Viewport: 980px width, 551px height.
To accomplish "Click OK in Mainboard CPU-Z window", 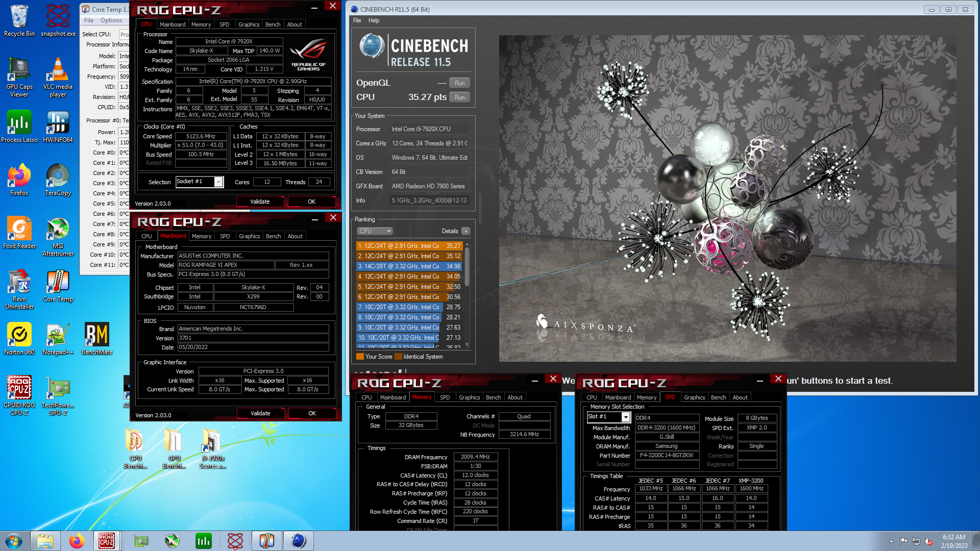I will [x=312, y=413].
